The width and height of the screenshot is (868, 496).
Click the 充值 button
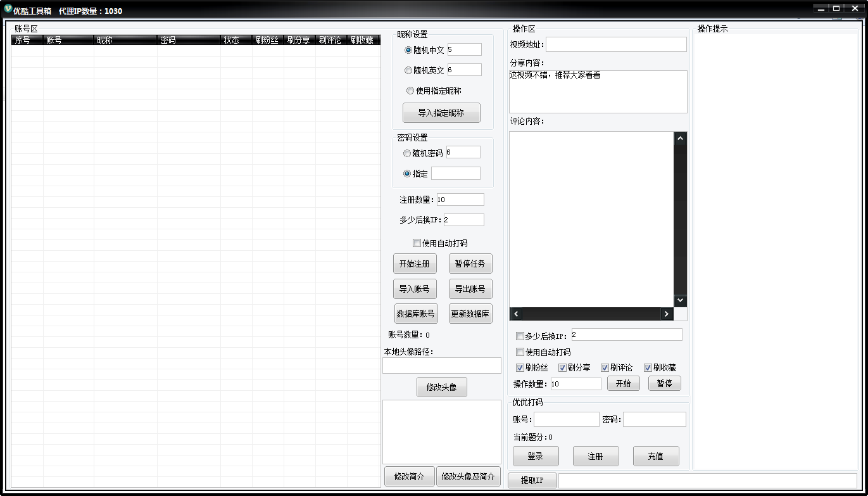(656, 456)
